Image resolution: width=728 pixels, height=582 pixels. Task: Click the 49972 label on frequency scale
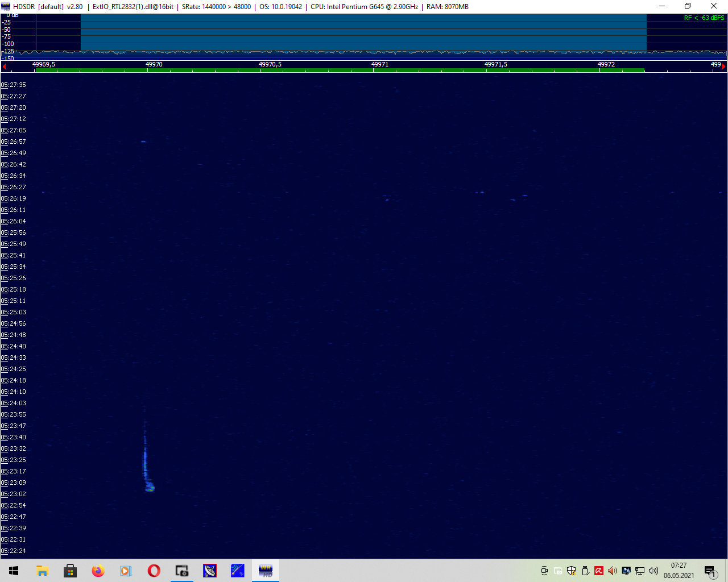pos(606,64)
